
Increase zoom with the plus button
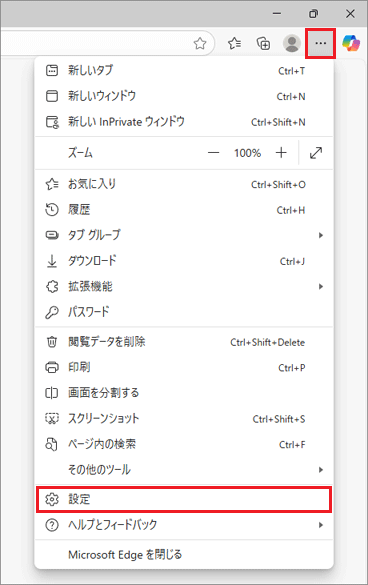(x=281, y=153)
